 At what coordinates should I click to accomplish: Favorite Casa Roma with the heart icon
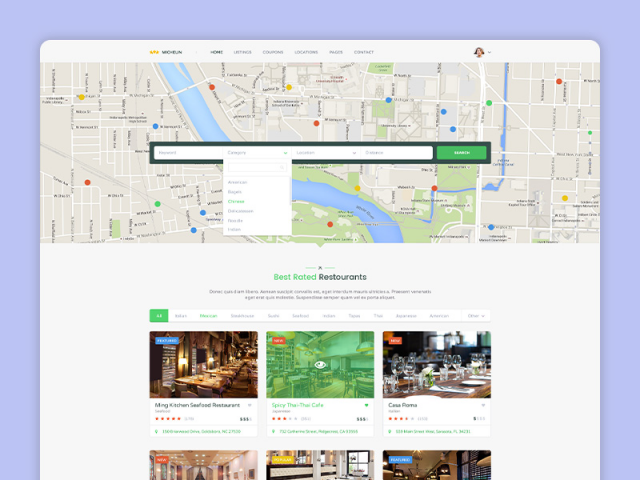483,405
